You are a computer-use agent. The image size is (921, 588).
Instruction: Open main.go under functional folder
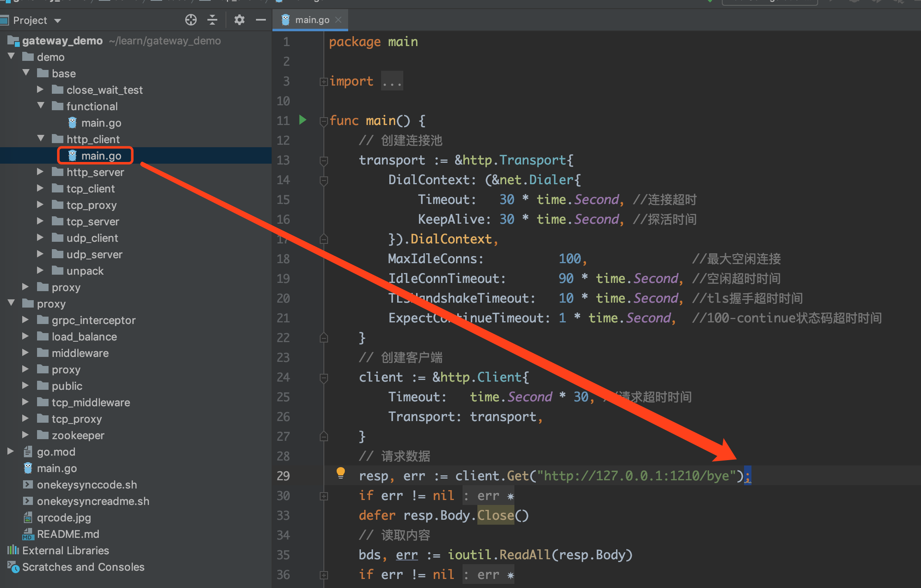(101, 123)
